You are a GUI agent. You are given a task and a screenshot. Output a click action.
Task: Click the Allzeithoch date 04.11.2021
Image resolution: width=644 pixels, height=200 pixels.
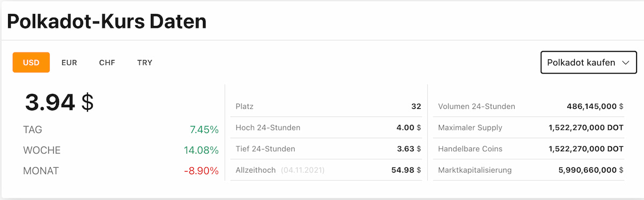(x=303, y=171)
